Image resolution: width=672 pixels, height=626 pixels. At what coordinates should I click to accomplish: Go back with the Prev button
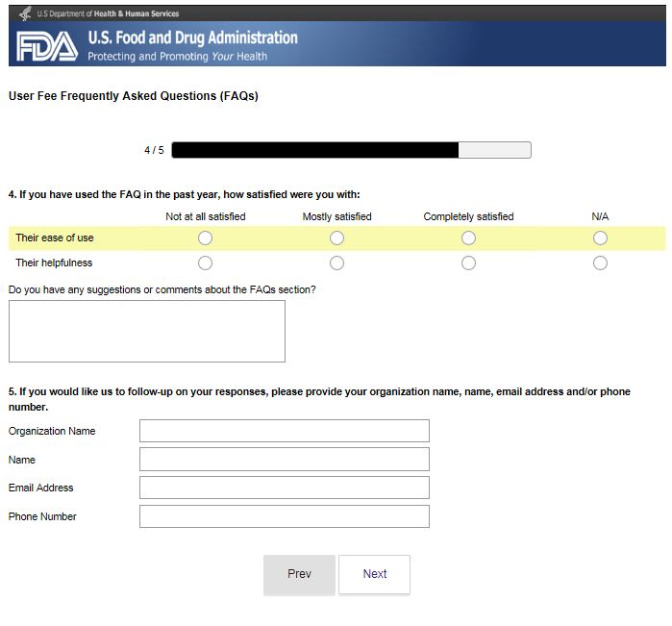pyautogui.click(x=299, y=574)
